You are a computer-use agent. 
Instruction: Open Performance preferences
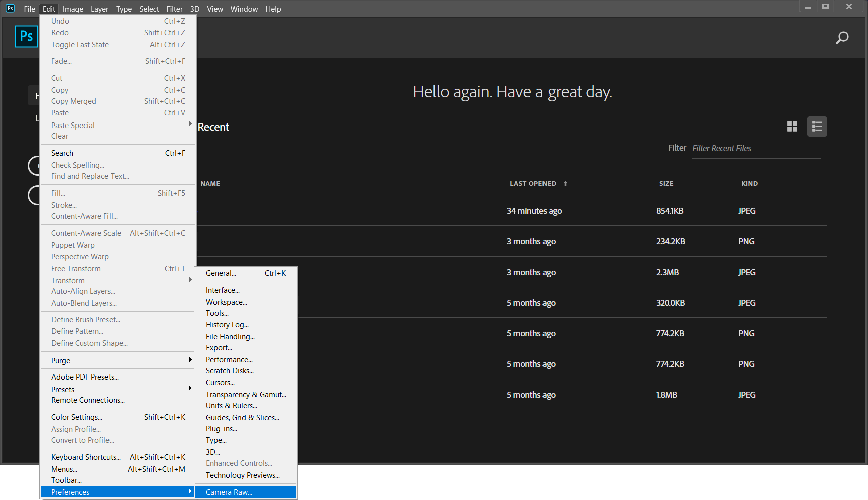pyautogui.click(x=229, y=360)
